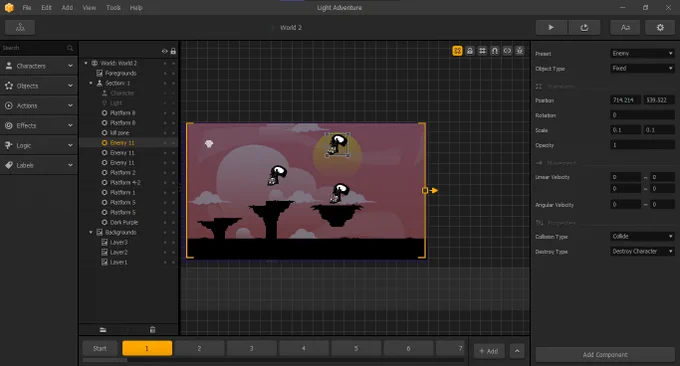Collapse the Backgrounds tree node
Viewport: 680px width, 366px height.
91,232
